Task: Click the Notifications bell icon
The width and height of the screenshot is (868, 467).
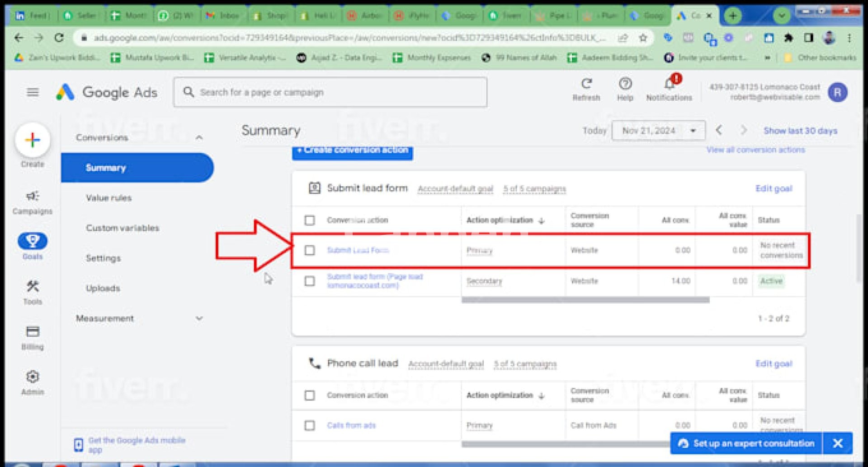Action: 669,85
